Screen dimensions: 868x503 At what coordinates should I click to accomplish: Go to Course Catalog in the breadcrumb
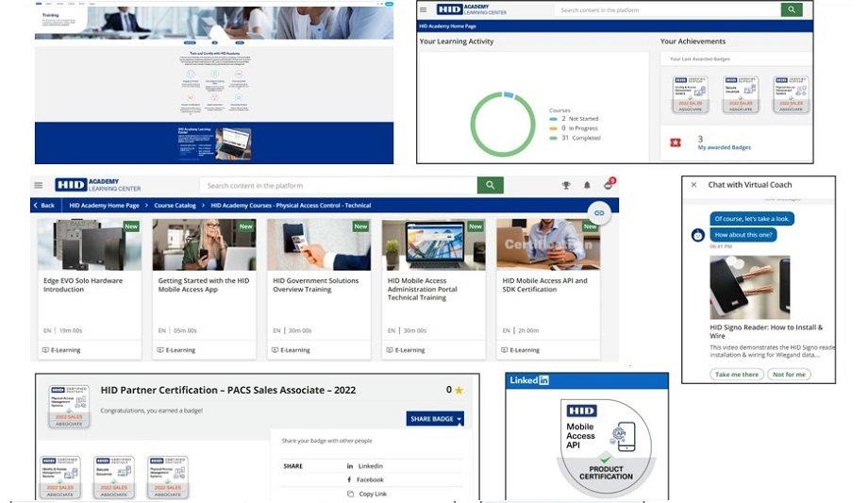[175, 205]
